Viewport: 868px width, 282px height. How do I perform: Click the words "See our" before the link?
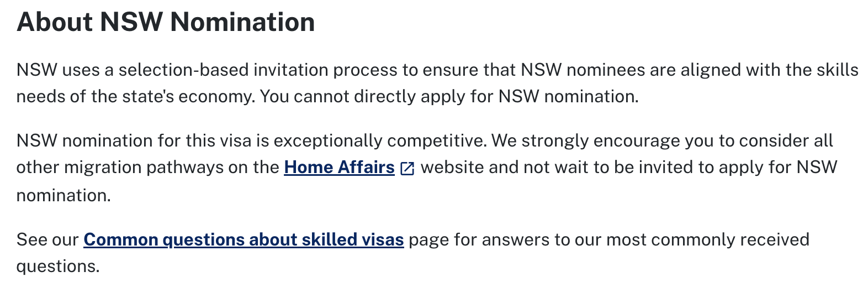tap(47, 239)
